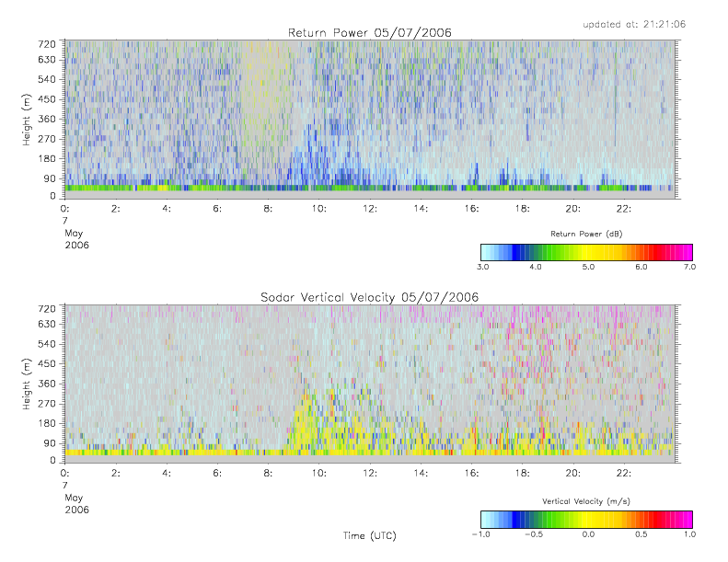
Task: Click the Return Power (dB) legend label
Action: coord(586,234)
